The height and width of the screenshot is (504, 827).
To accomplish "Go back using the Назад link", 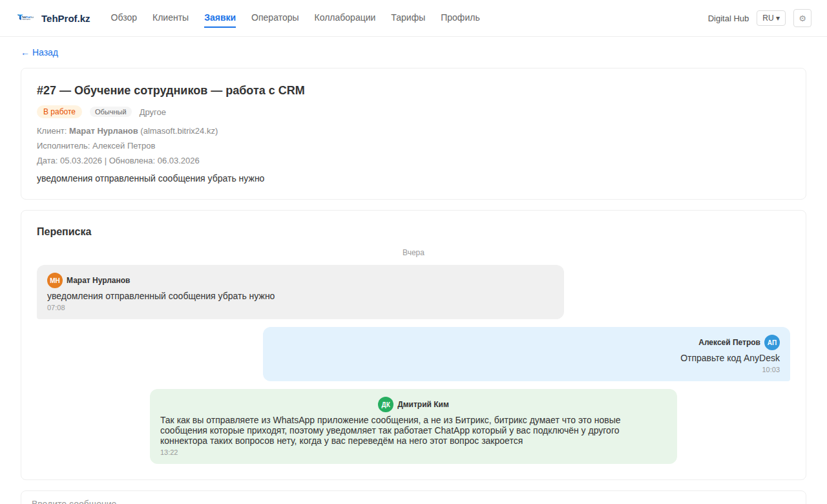I will (40, 52).
